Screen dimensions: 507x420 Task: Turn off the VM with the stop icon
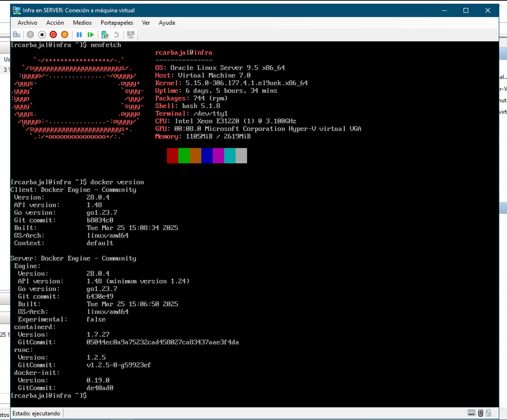[42, 35]
